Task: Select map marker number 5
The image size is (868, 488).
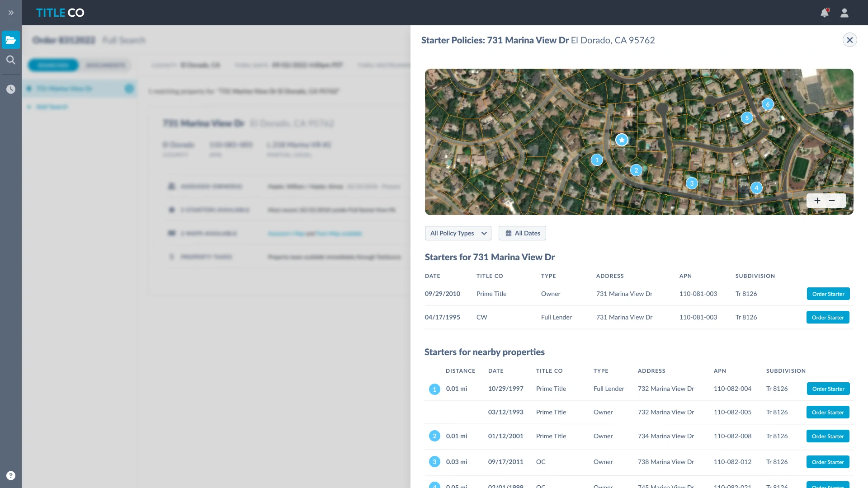Action: tap(747, 118)
